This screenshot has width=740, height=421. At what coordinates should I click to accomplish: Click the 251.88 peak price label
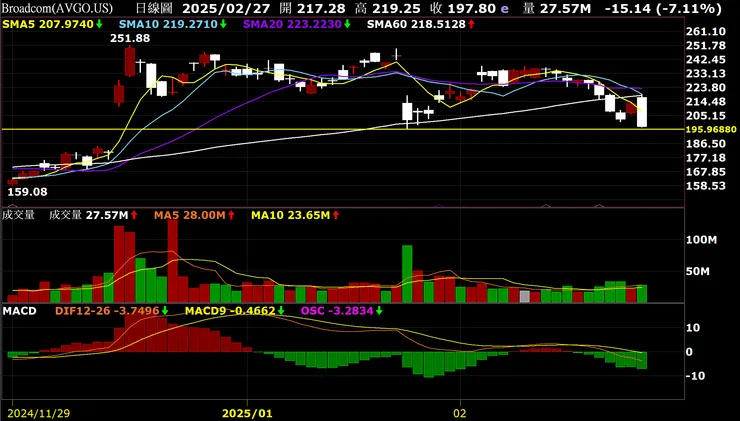(130, 39)
